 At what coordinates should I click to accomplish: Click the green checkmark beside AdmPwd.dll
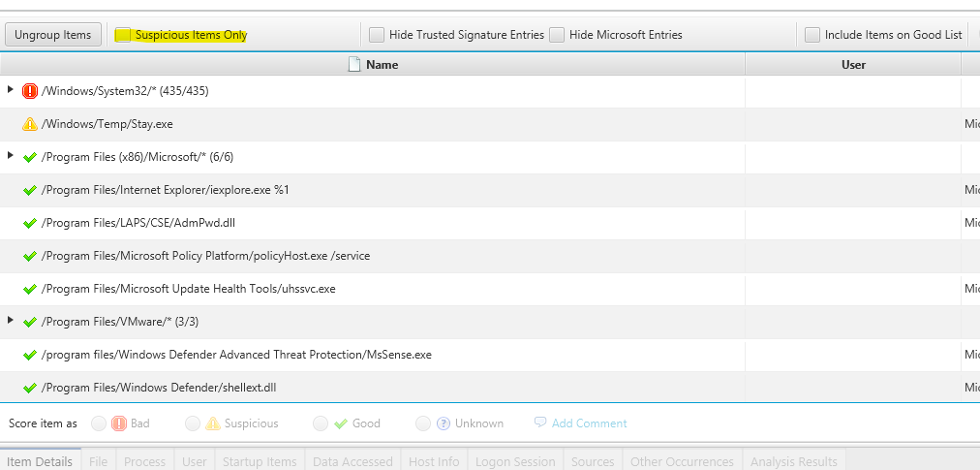coord(30,223)
